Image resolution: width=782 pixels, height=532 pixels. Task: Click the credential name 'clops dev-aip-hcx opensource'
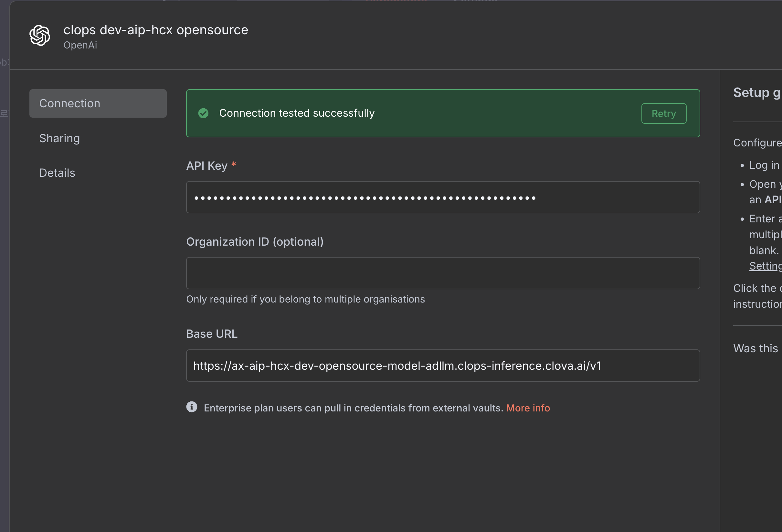[x=156, y=30]
